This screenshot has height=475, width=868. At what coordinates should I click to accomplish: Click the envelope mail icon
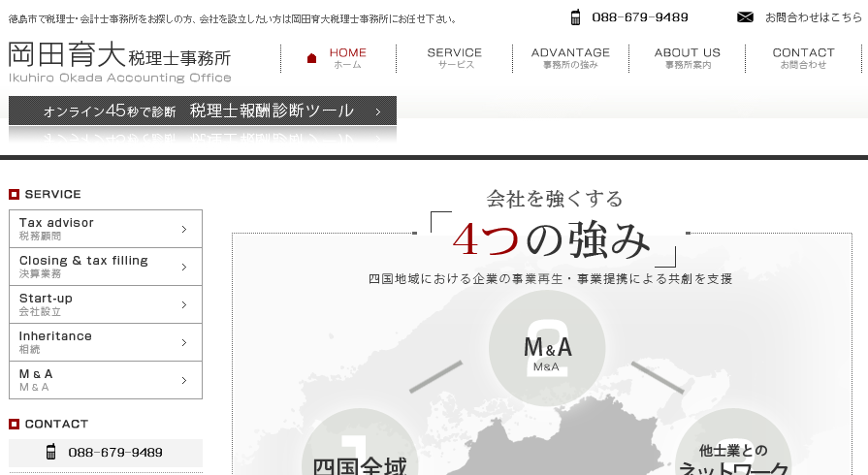click(x=745, y=17)
